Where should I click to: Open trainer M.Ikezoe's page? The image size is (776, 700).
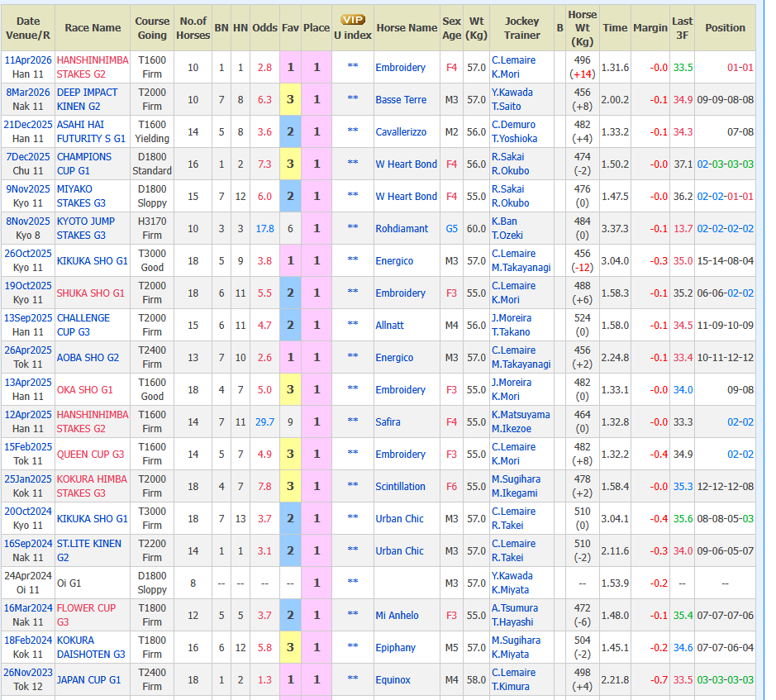pyautogui.click(x=512, y=428)
